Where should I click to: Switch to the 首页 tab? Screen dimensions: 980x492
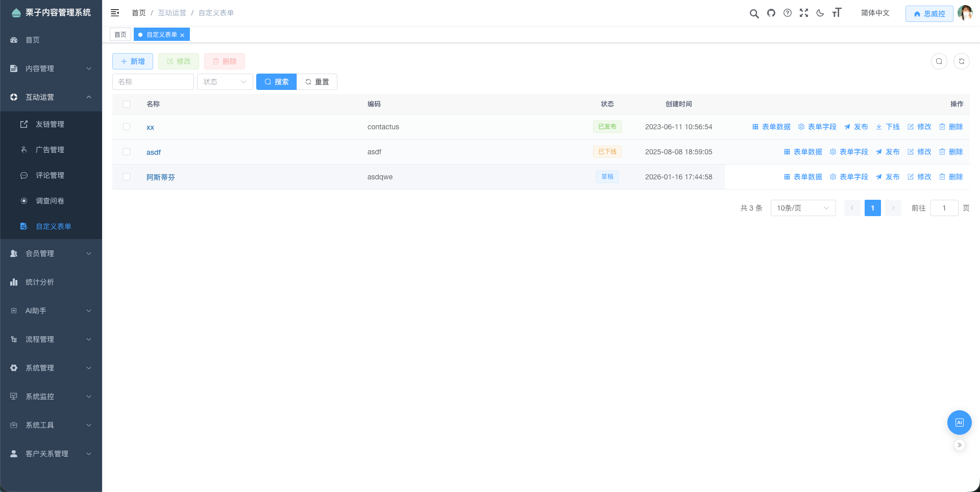pos(120,35)
